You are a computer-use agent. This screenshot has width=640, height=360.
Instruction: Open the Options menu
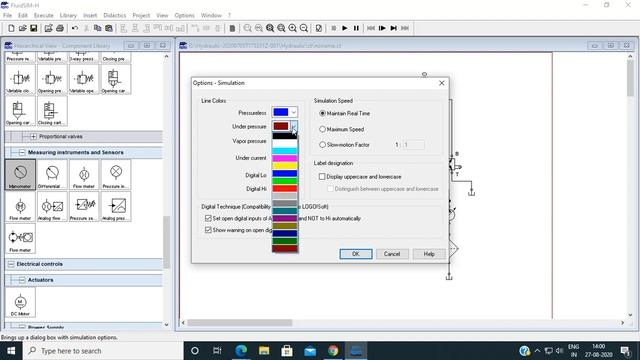(184, 15)
